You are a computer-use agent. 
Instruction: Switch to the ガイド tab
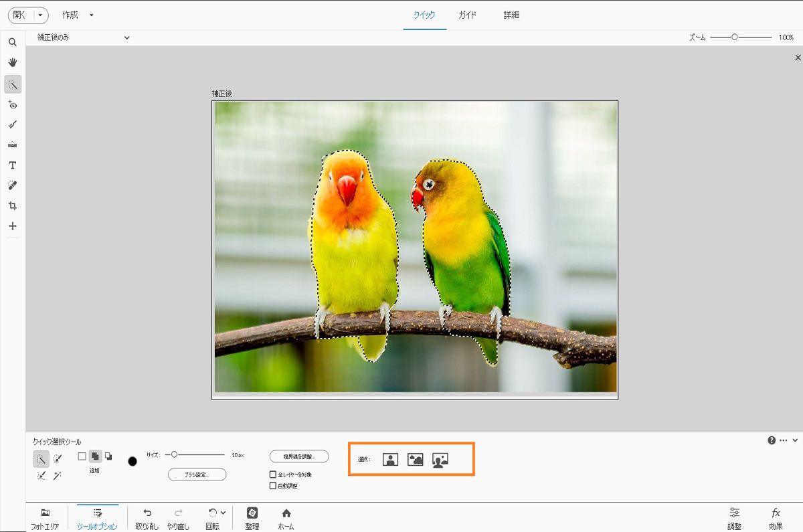point(467,15)
